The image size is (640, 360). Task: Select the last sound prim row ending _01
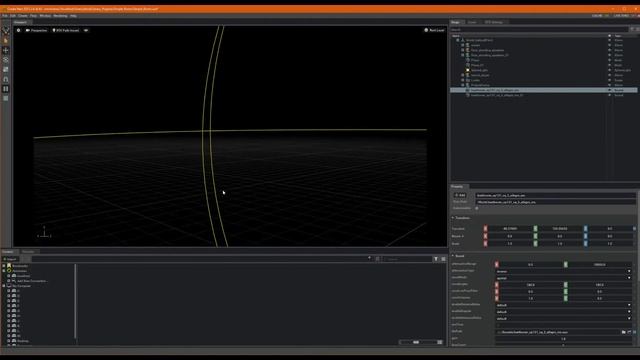pos(497,95)
